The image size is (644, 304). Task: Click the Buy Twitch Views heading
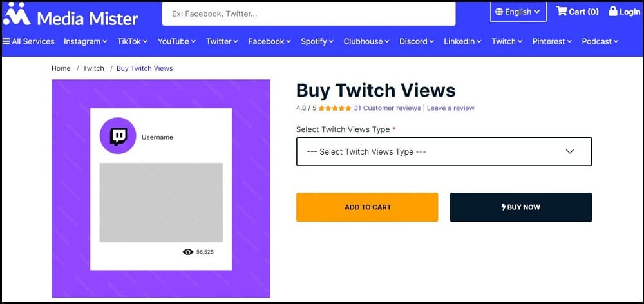(x=376, y=90)
